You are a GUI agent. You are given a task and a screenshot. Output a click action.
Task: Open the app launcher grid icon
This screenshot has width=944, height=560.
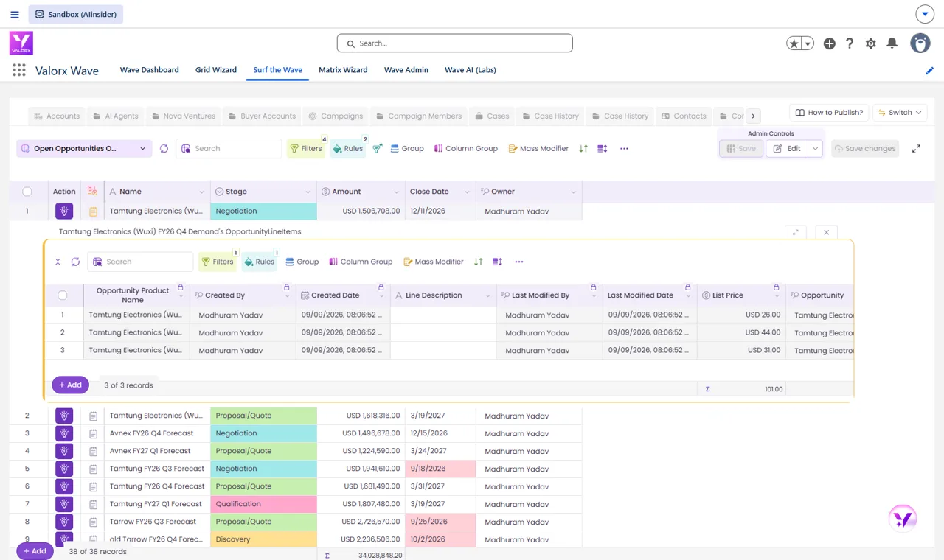[x=19, y=70]
